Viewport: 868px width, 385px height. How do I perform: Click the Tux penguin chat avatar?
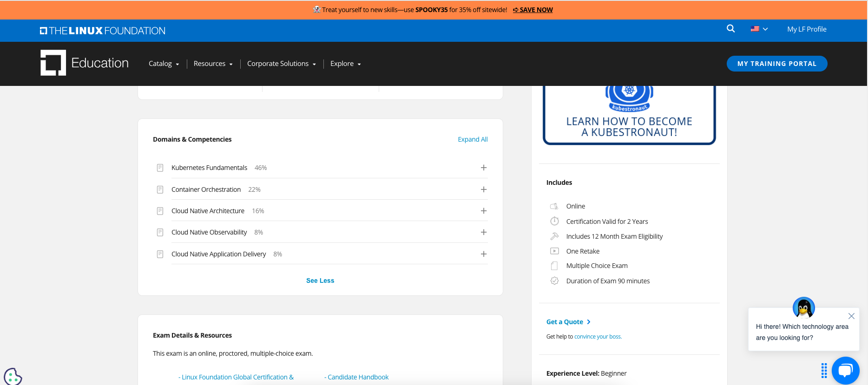coord(804,307)
